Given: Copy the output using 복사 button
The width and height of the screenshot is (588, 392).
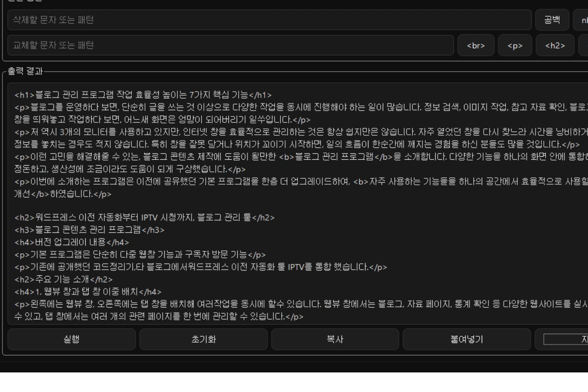Looking at the screenshot, I should click(x=335, y=339).
